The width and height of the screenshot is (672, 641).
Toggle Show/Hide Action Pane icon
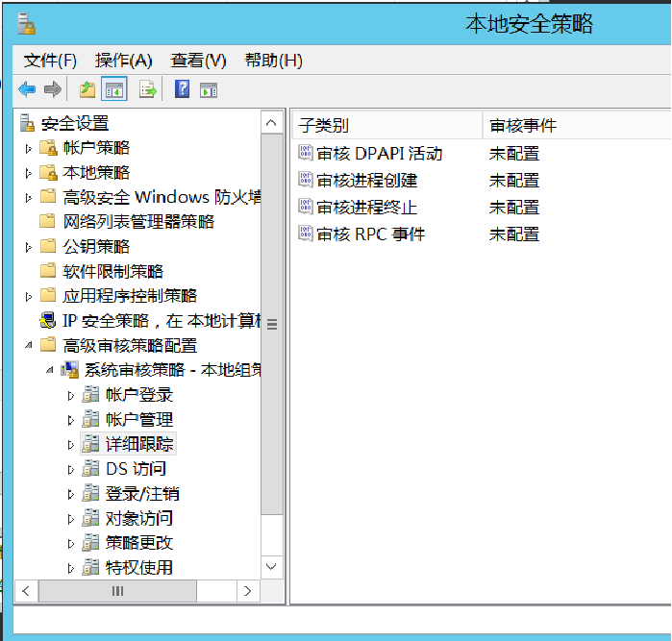pyautogui.click(x=209, y=90)
